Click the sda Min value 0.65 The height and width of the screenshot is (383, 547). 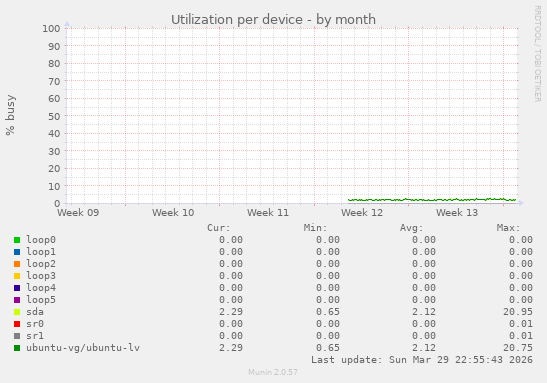click(x=328, y=311)
